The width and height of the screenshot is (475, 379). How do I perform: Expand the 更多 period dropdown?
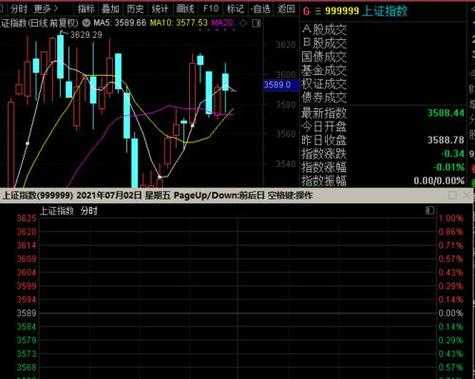(46, 9)
